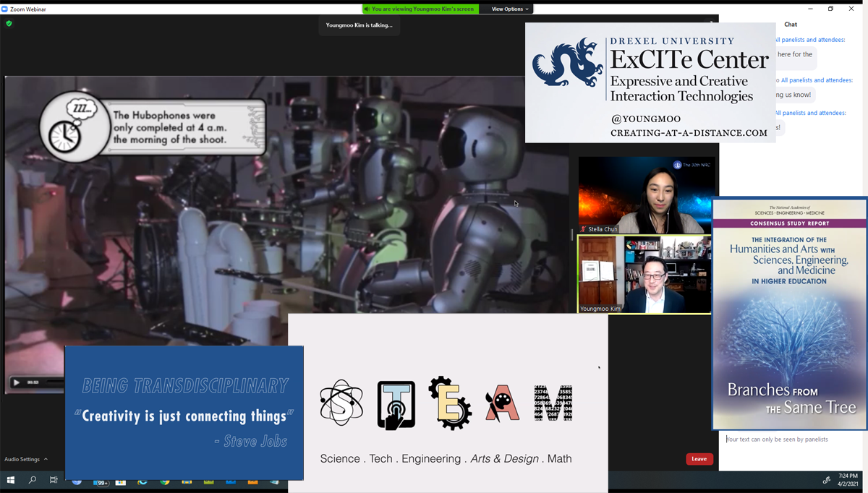Screen dimensions: 868x493
Task: Click the Youngmoo Kim name label
Action: point(600,309)
